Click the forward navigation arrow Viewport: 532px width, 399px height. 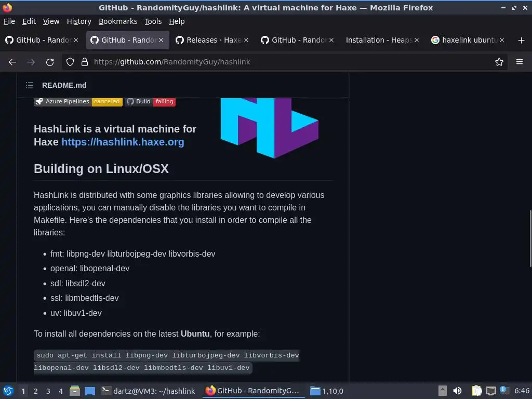click(31, 62)
